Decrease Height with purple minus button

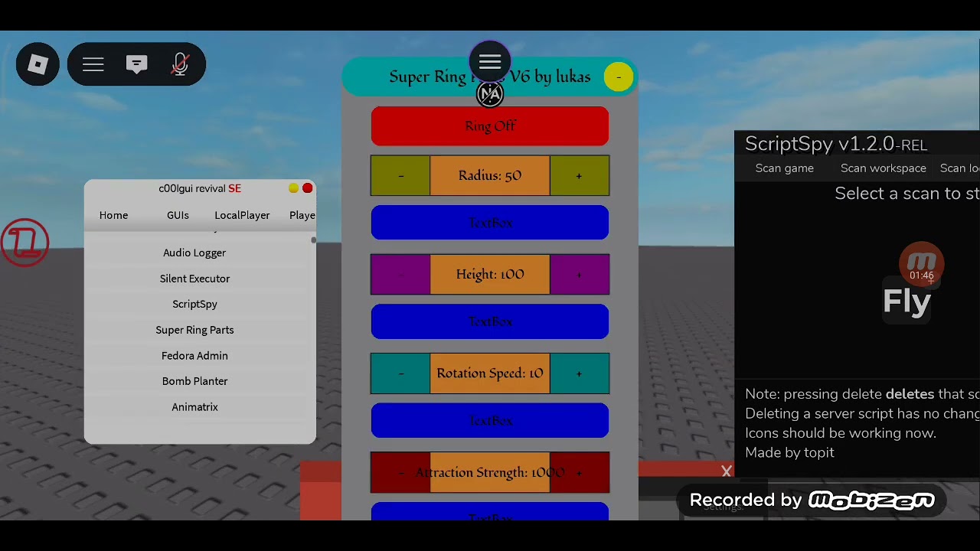click(x=400, y=275)
